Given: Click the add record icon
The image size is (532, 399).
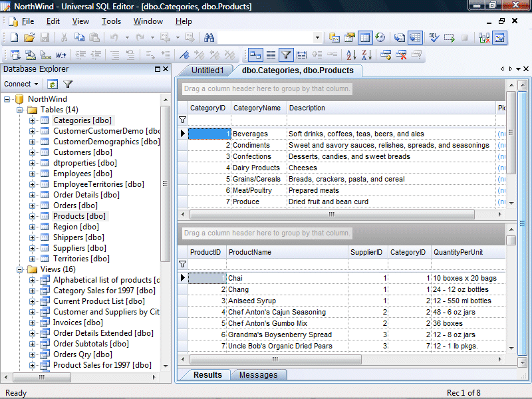Looking at the screenshot, I should coord(386,55).
